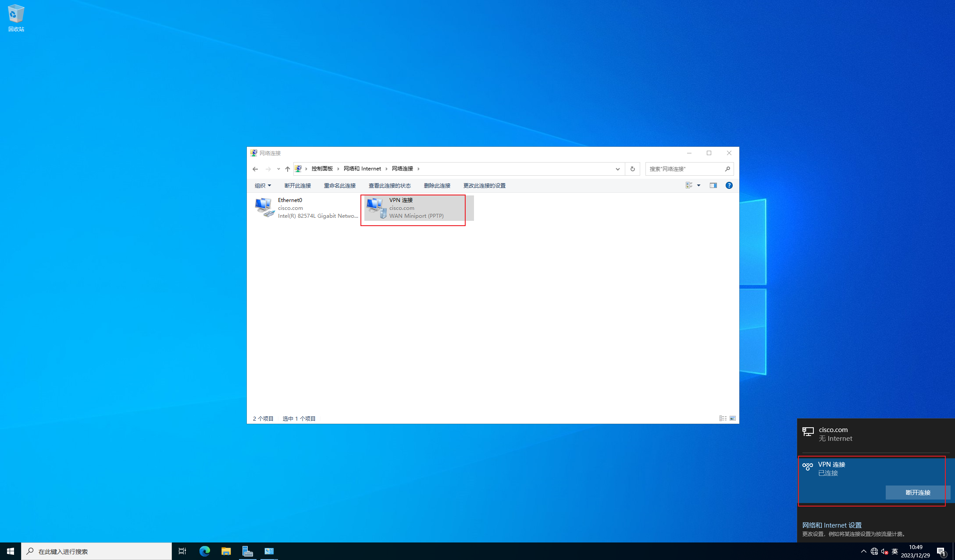Switch to large icons view in status bar
The height and width of the screenshot is (560, 955).
click(x=733, y=418)
